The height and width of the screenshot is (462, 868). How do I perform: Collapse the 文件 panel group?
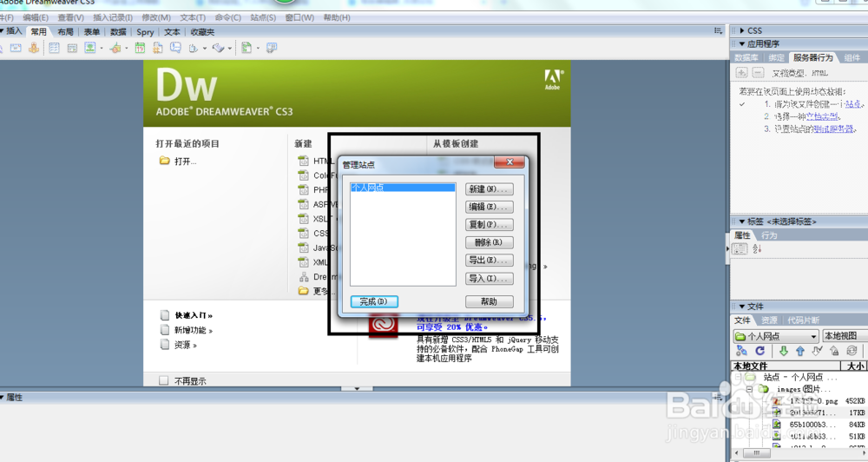click(742, 307)
